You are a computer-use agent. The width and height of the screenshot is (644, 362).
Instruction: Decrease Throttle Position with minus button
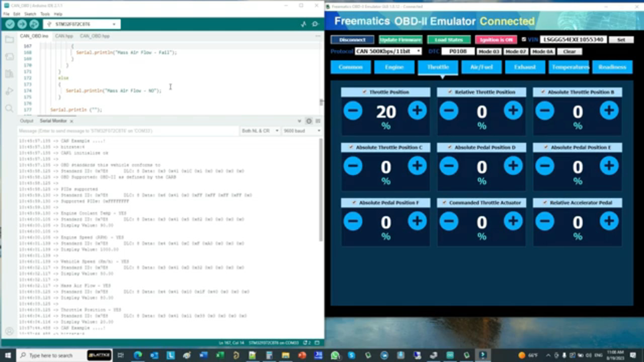tap(353, 111)
